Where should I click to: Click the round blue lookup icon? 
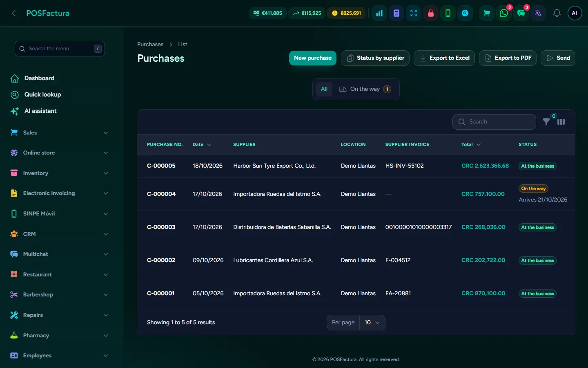[x=465, y=13]
